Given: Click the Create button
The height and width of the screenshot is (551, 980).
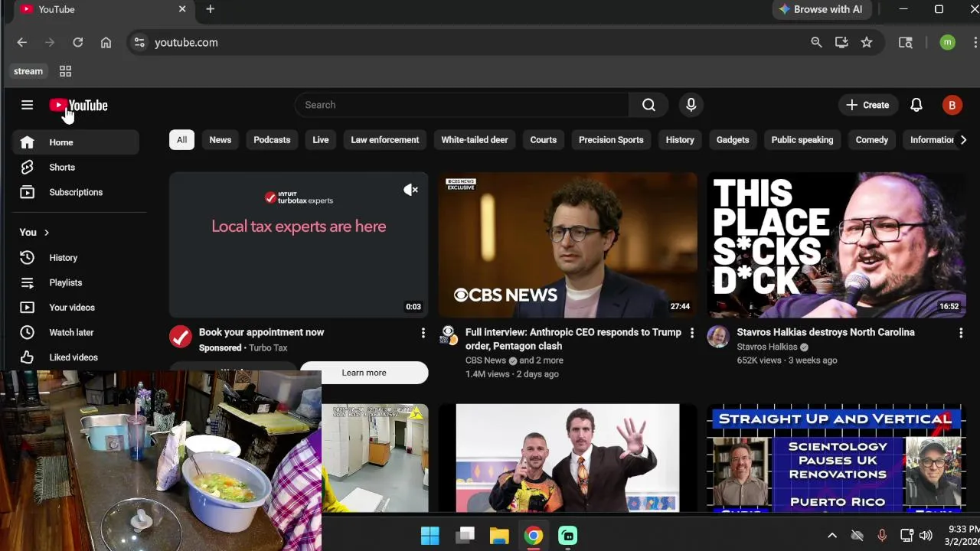Looking at the screenshot, I should [x=867, y=106].
